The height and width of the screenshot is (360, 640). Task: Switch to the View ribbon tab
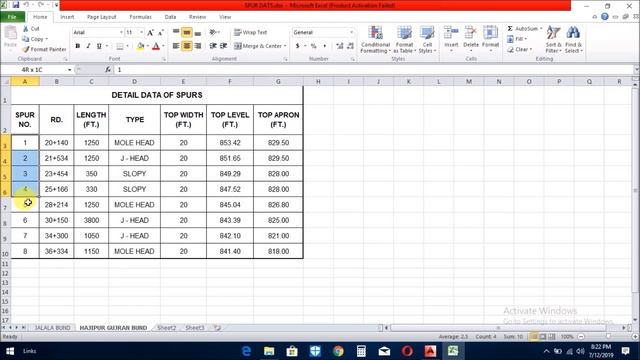pos(225,17)
